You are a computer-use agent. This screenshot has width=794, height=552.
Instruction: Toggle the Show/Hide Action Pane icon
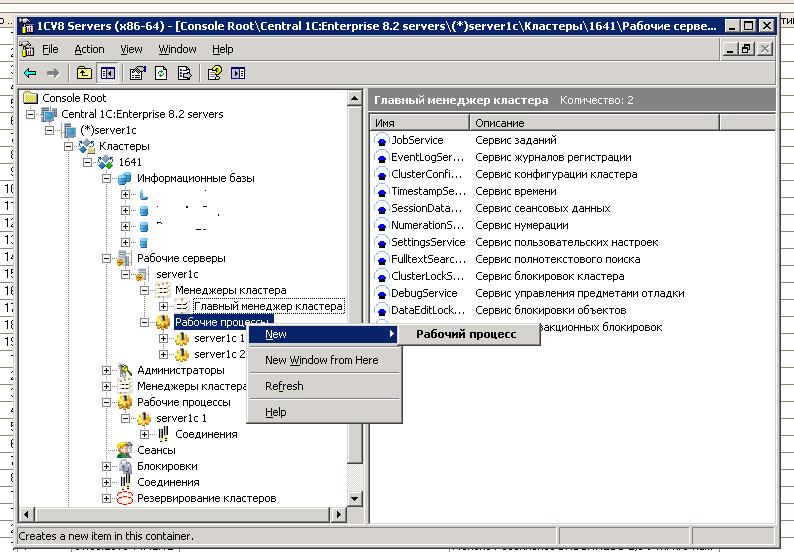[238, 73]
